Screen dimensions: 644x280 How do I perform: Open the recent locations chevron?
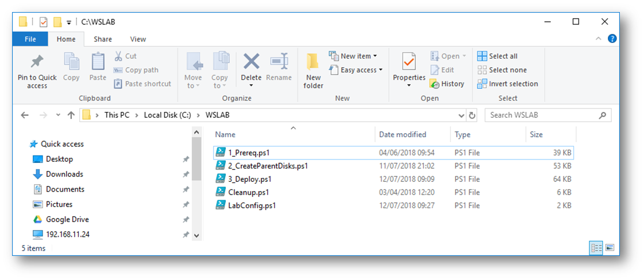click(x=58, y=115)
